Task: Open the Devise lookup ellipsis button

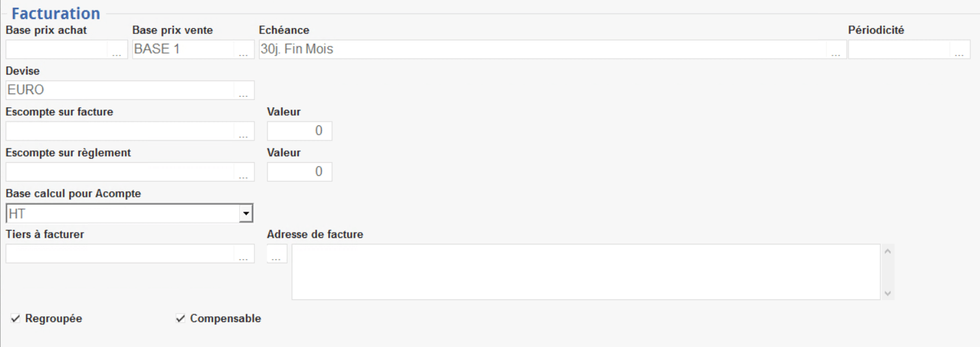Action: (243, 91)
